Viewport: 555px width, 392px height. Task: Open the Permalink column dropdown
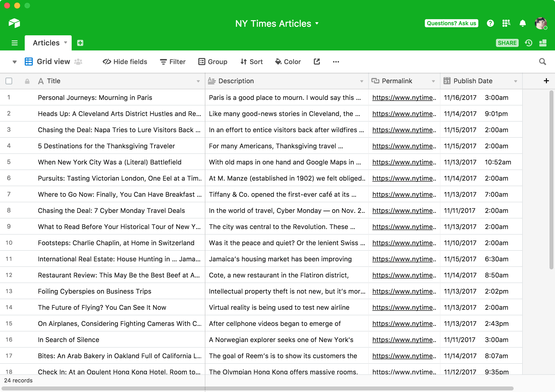[x=433, y=81]
